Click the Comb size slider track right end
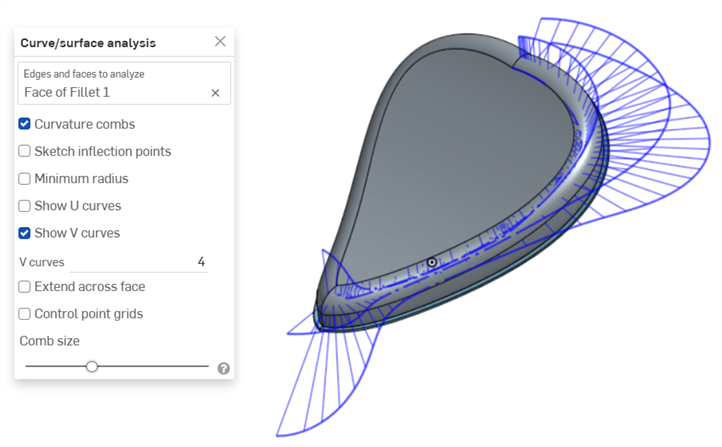722x447 pixels. tap(206, 366)
